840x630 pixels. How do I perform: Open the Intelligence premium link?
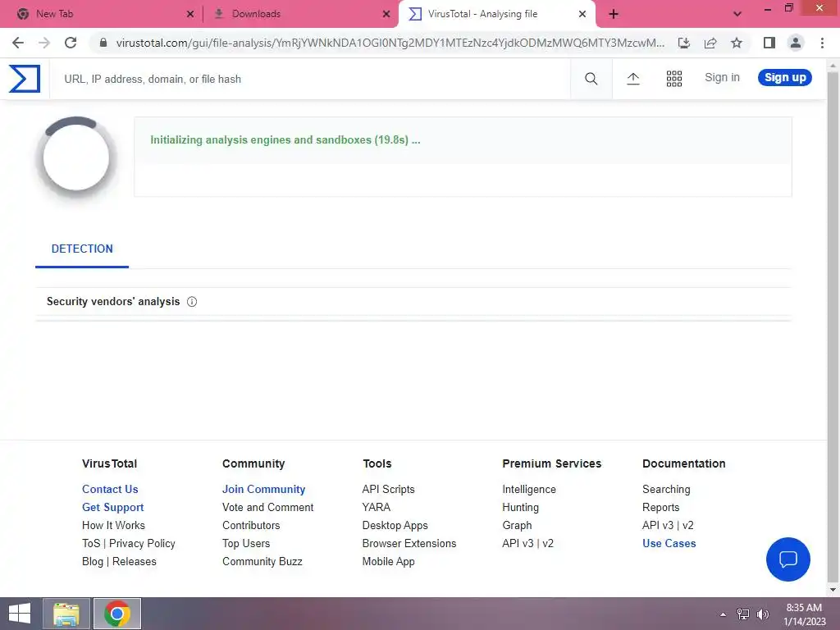[529, 489]
